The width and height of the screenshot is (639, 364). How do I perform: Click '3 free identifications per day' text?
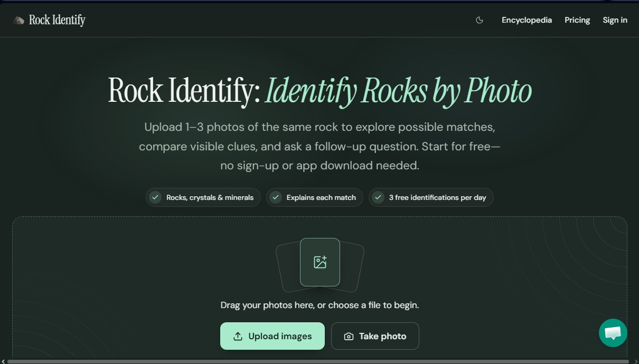pos(437,197)
